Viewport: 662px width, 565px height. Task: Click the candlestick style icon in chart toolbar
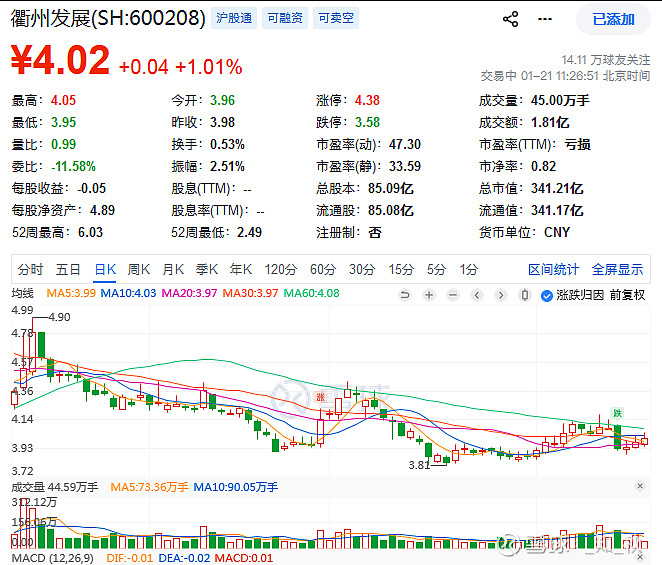click(525, 295)
